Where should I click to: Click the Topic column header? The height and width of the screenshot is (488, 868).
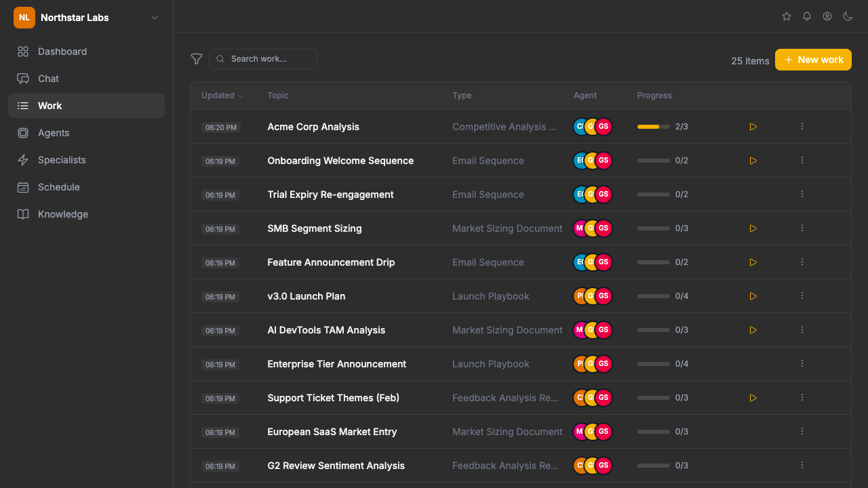click(x=278, y=96)
